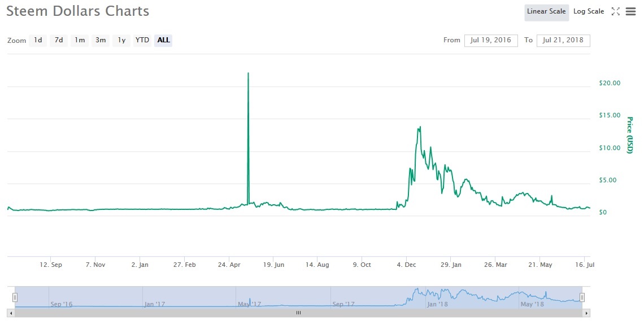This screenshot has width=644, height=325.
Task: Click the navigator scrollbar right arrow
Action: tap(586, 313)
